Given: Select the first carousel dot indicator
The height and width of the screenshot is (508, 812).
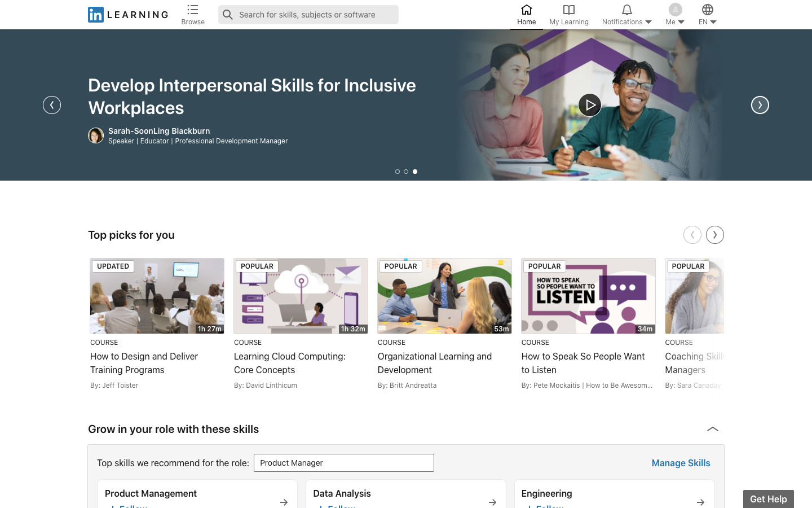Looking at the screenshot, I should pyautogui.click(x=398, y=172).
